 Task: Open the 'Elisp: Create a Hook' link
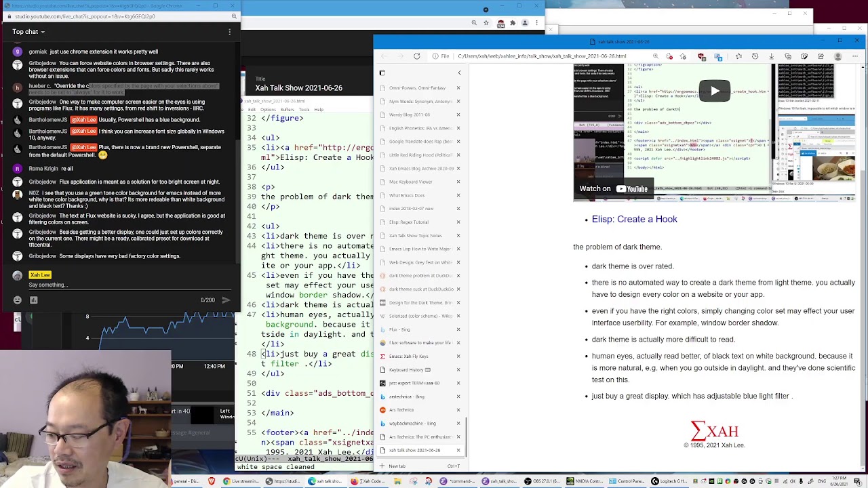tap(634, 219)
